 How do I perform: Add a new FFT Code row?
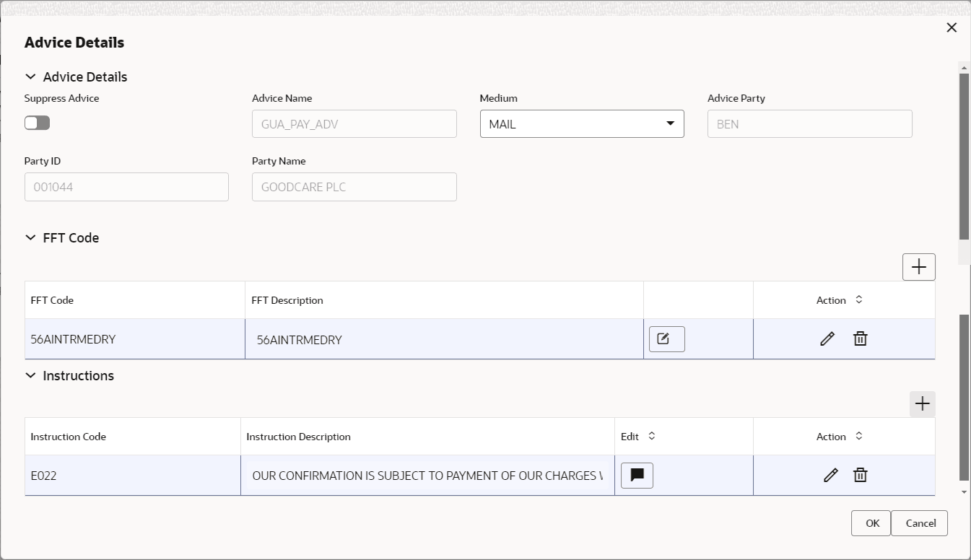pyautogui.click(x=918, y=266)
